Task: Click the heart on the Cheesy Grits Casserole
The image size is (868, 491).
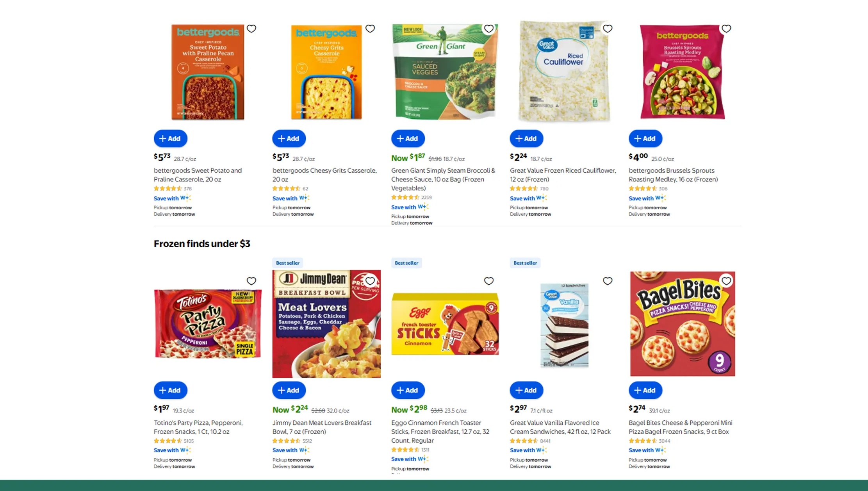Action: (370, 29)
